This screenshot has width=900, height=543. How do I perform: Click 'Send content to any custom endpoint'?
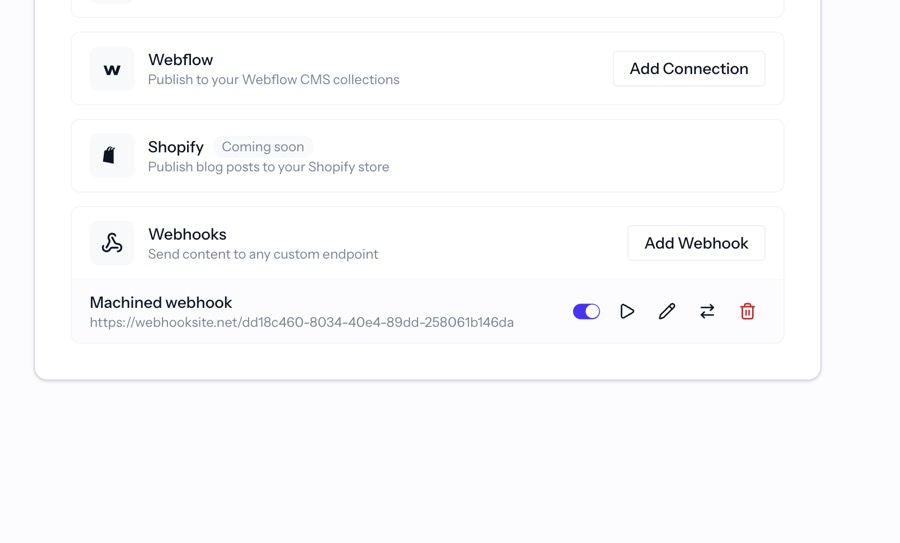[263, 254]
